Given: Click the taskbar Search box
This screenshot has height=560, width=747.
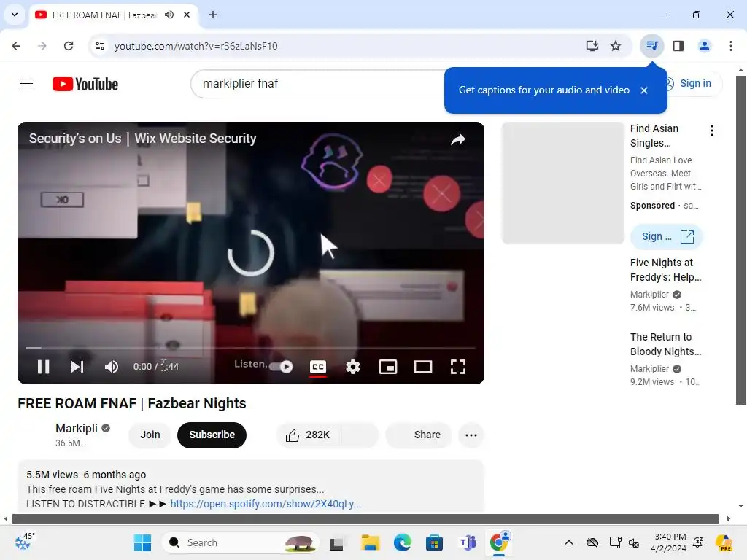Looking at the screenshot, I should coord(240,542).
